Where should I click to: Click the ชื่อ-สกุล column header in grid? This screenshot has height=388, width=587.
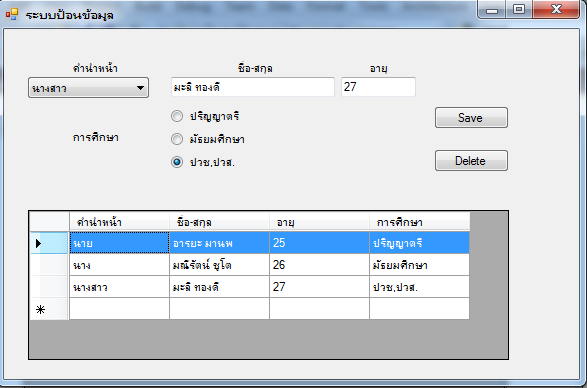point(219,222)
